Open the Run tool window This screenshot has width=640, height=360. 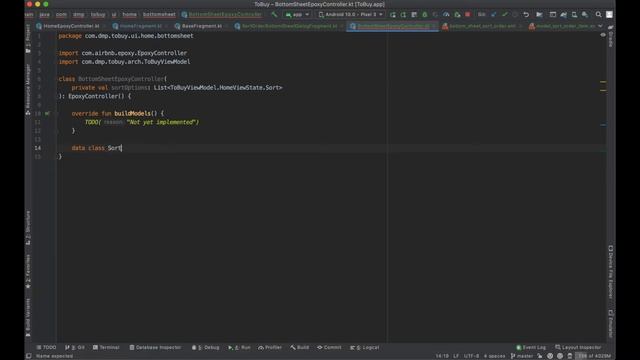pos(239,347)
